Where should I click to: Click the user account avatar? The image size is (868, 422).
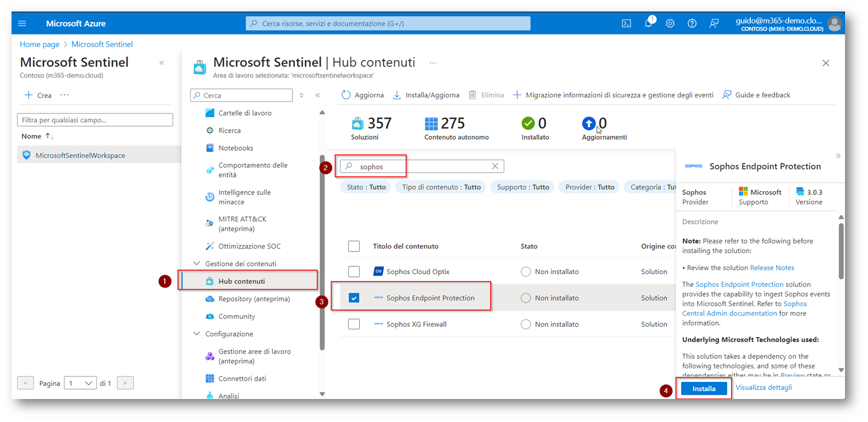pos(835,24)
